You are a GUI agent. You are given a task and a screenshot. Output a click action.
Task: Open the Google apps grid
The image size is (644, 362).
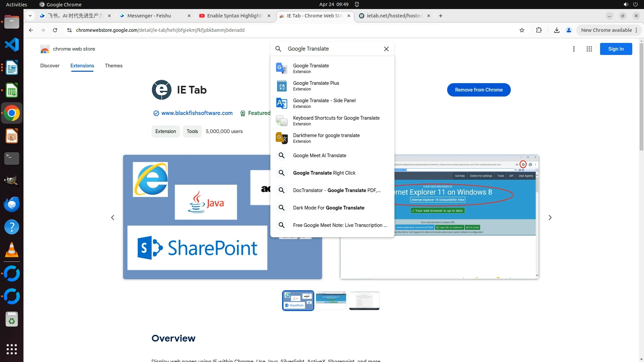pos(589,49)
